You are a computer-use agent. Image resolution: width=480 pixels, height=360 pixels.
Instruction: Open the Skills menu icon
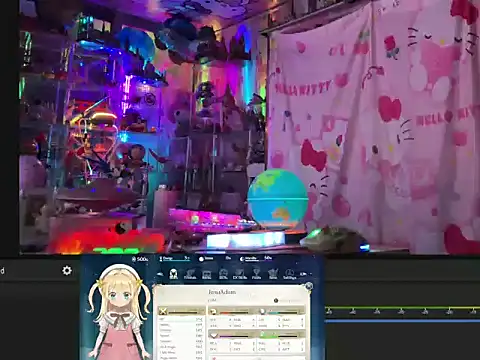pos(223,274)
